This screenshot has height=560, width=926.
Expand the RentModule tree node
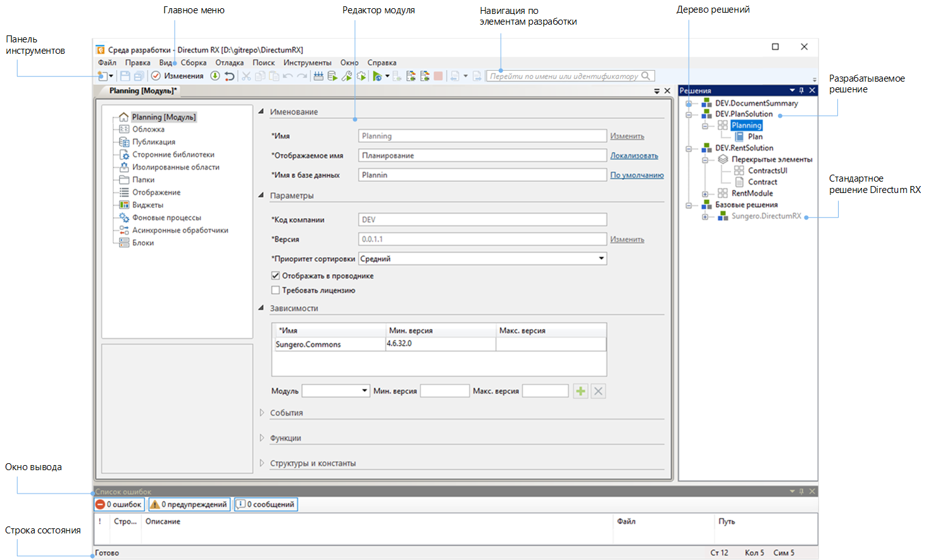[x=704, y=194]
